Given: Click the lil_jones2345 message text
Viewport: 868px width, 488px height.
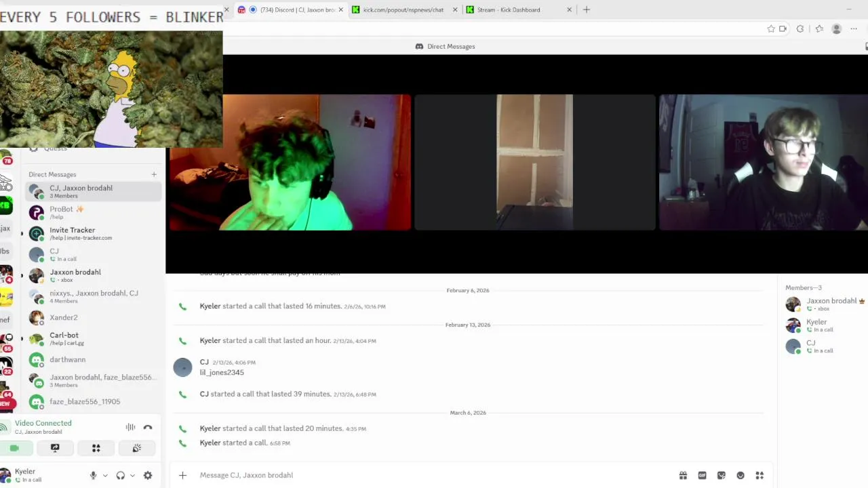Looking at the screenshot, I should pyautogui.click(x=222, y=372).
